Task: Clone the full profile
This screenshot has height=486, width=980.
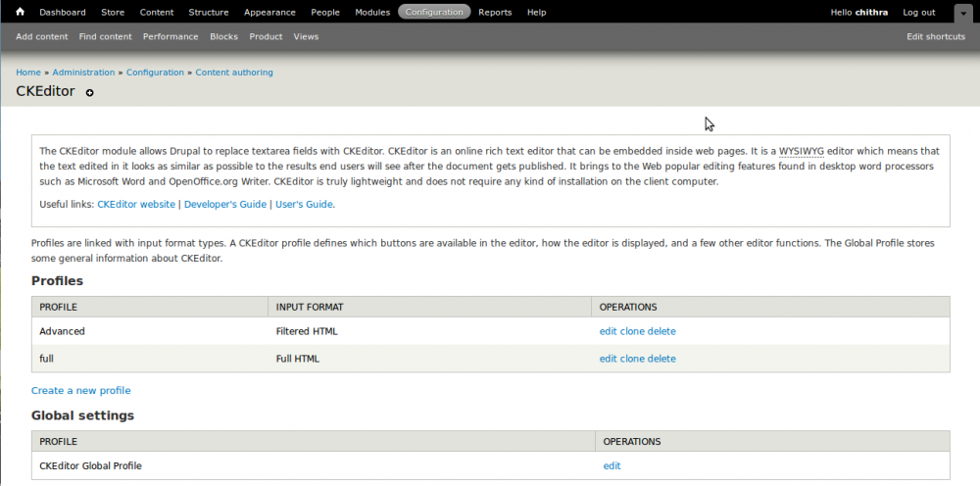Action: point(632,359)
